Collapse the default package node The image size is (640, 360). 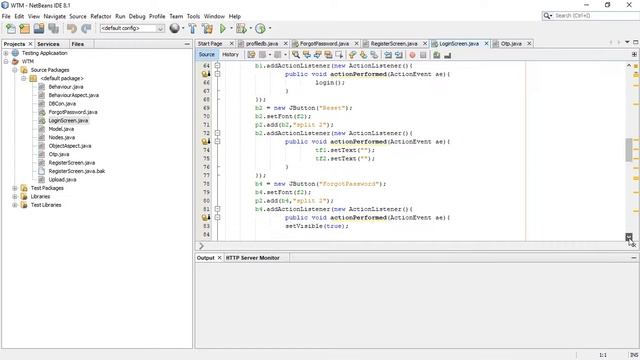pos(24,78)
